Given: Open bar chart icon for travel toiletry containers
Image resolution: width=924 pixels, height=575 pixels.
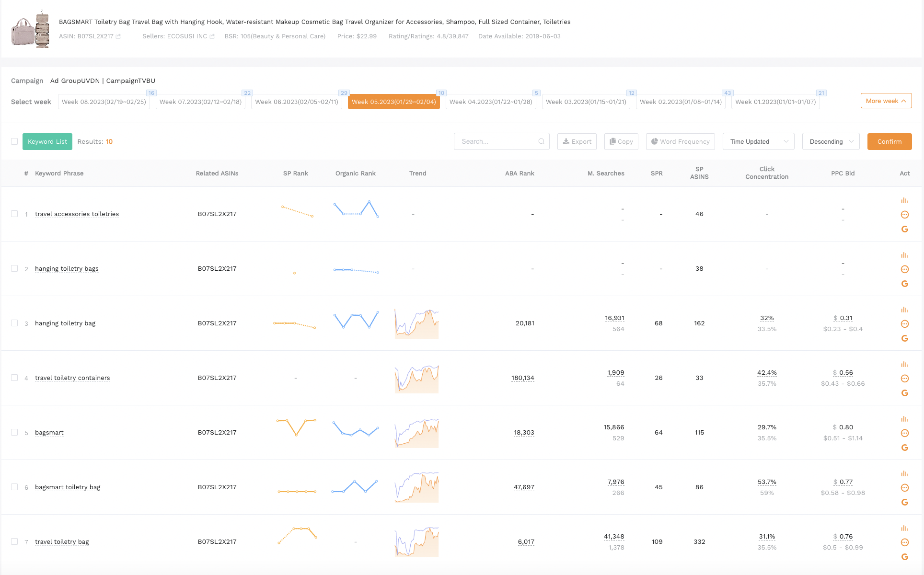Looking at the screenshot, I should [x=905, y=364].
